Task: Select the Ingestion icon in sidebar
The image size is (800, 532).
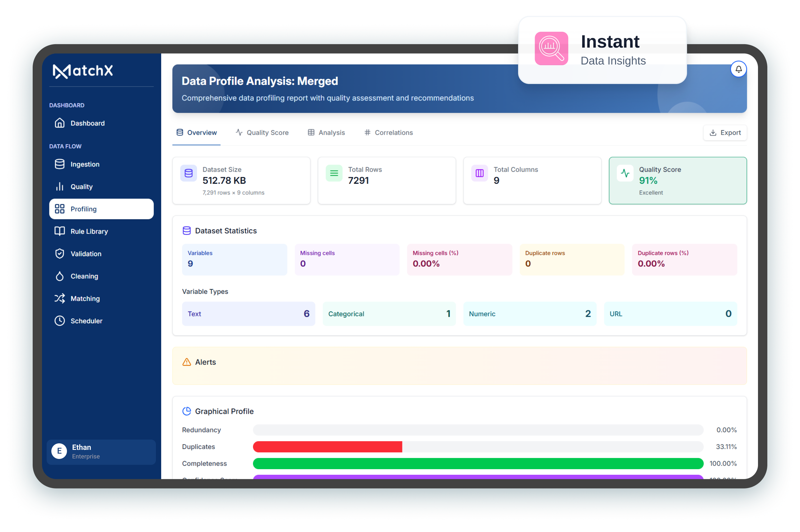Action: coord(60,164)
